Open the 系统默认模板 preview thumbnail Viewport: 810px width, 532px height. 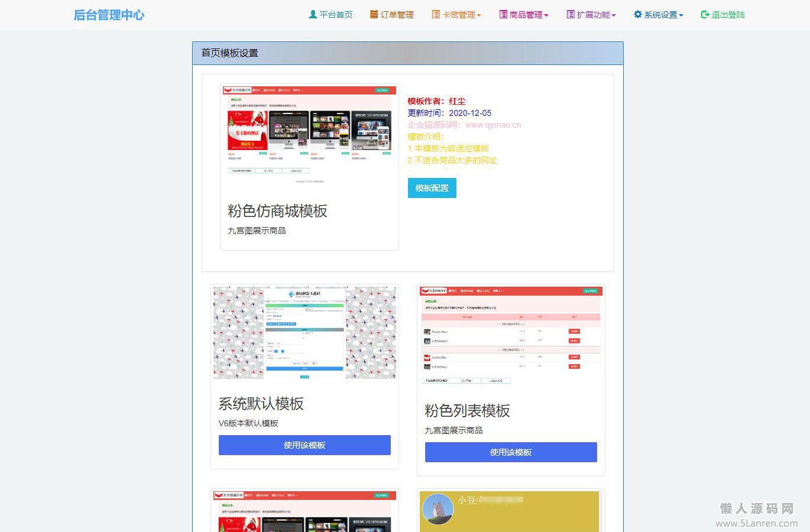click(304, 333)
